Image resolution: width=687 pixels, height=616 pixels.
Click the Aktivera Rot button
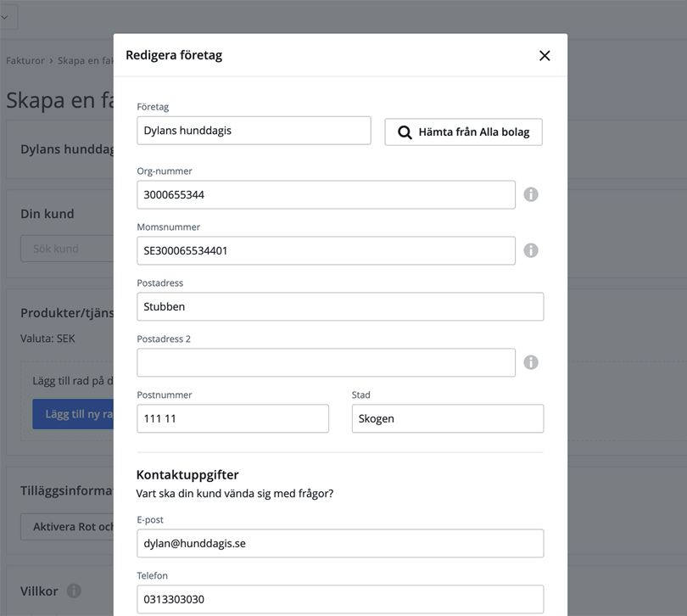point(68,526)
